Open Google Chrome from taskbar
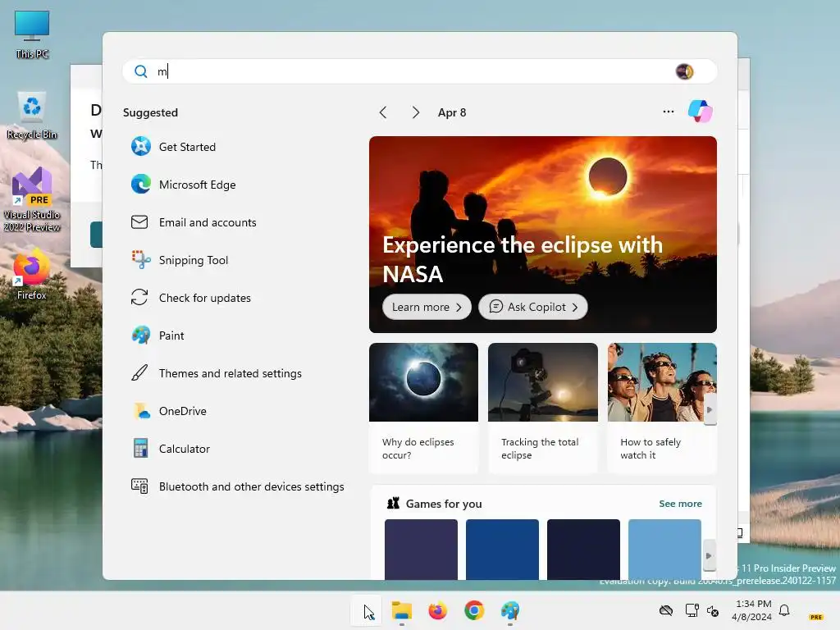Screen dimensions: 840x630 (x=474, y=610)
